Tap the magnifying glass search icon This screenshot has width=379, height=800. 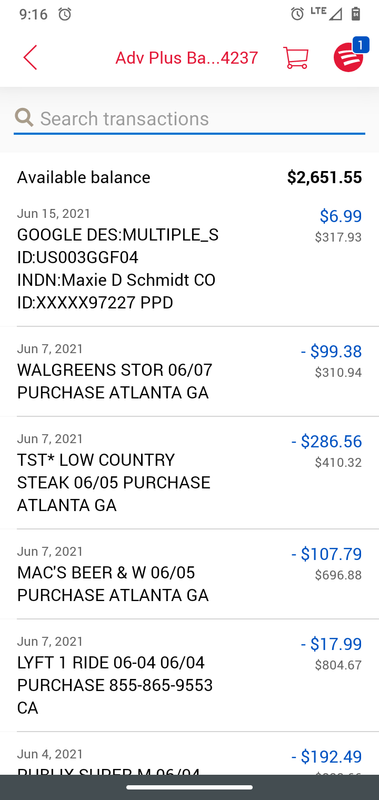pyautogui.click(x=24, y=118)
